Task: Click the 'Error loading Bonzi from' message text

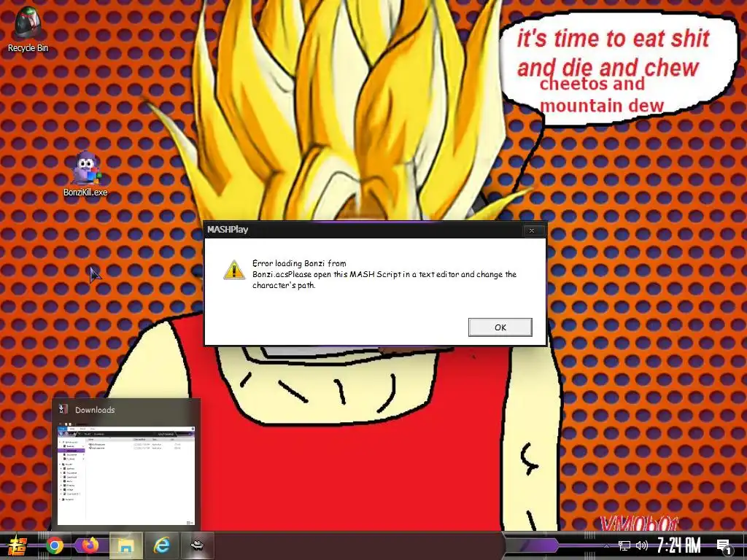Action: [299, 263]
